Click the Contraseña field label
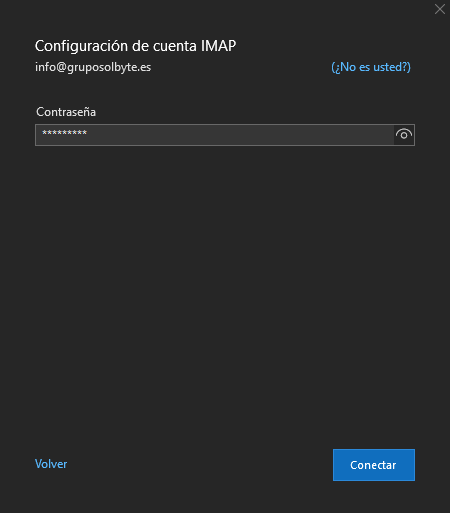Image resolution: width=450 pixels, height=513 pixels. pyautogui.click(x=66, y=112)
